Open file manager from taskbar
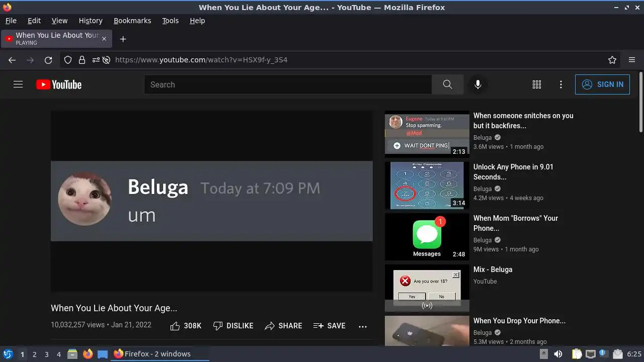Viewport: 644px width, 362px height. tap(72, 354)
